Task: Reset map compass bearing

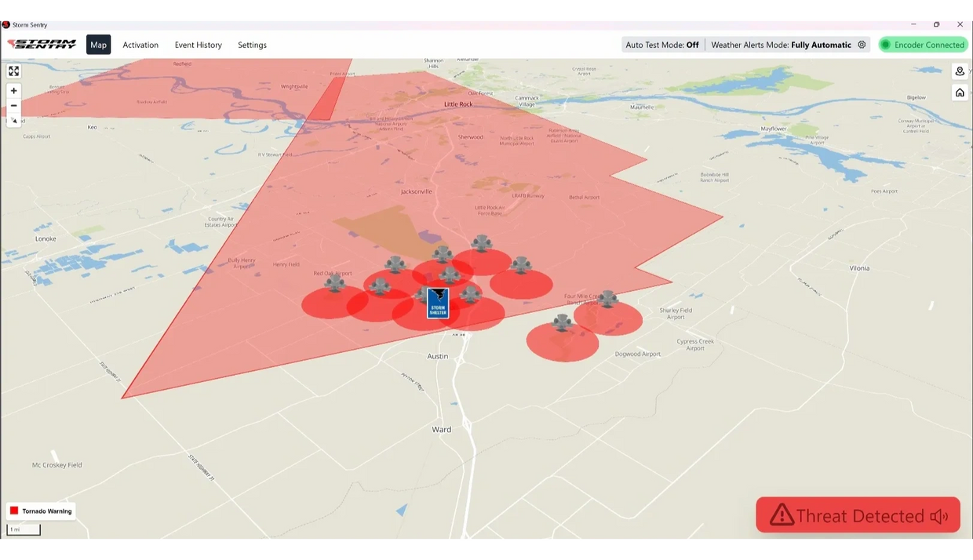Action: tap(13, 121)
